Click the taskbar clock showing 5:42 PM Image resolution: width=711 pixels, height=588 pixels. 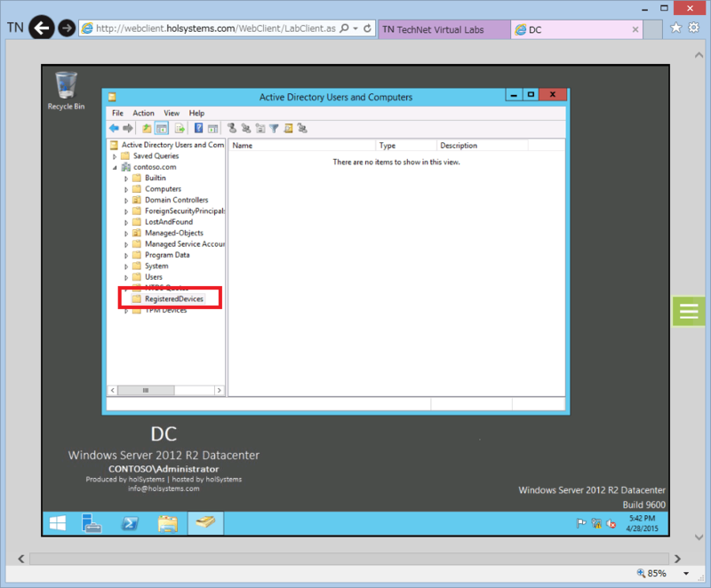click(642, 523)
